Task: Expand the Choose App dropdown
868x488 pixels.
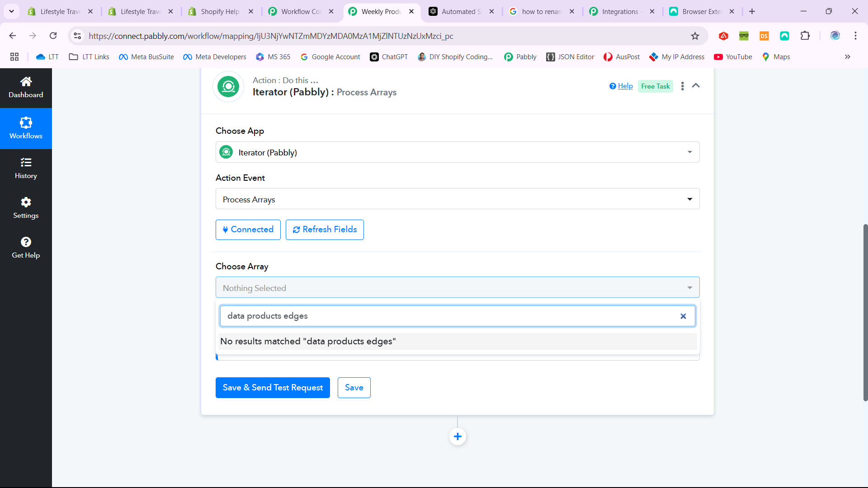Action: [458, 153]
